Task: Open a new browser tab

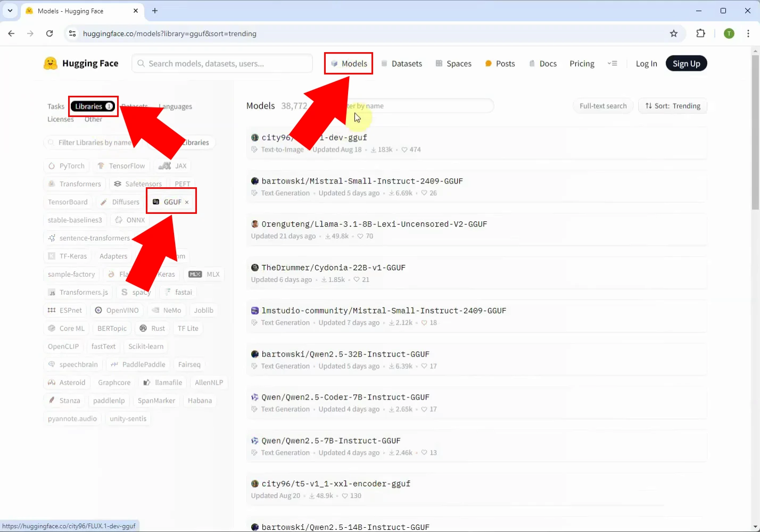Action: tap(155, 11)
